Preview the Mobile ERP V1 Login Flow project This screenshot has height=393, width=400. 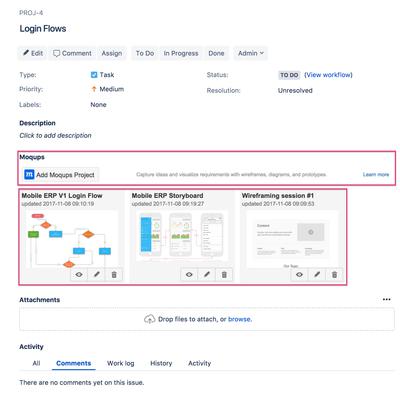(79, 274)
